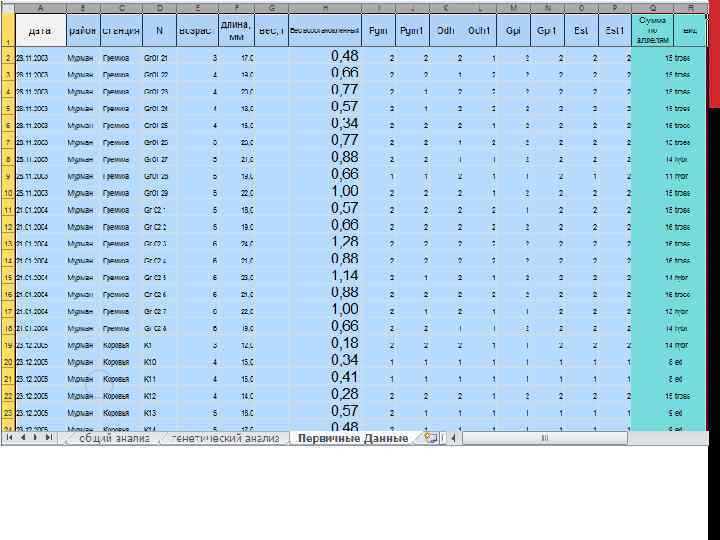This screenshot has width=720, height=540.
Task: Go to next sheet tab with the arrow
Action: [x=35, y=438]
